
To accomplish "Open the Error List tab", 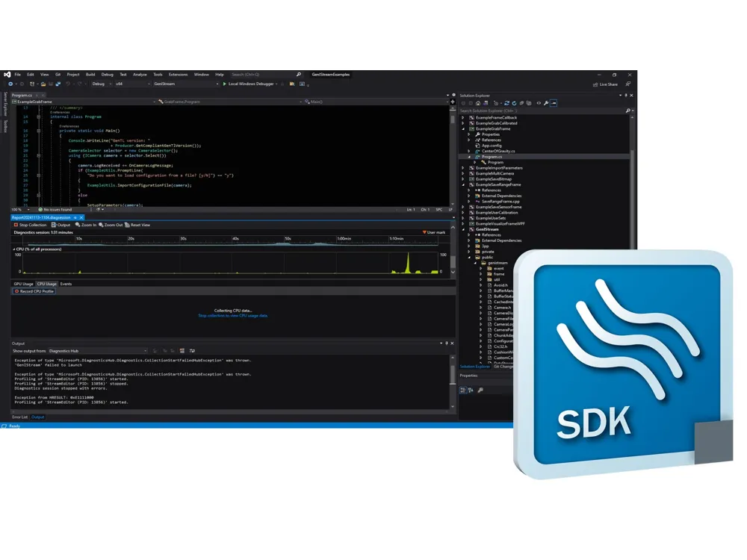I will pos(19,417).
